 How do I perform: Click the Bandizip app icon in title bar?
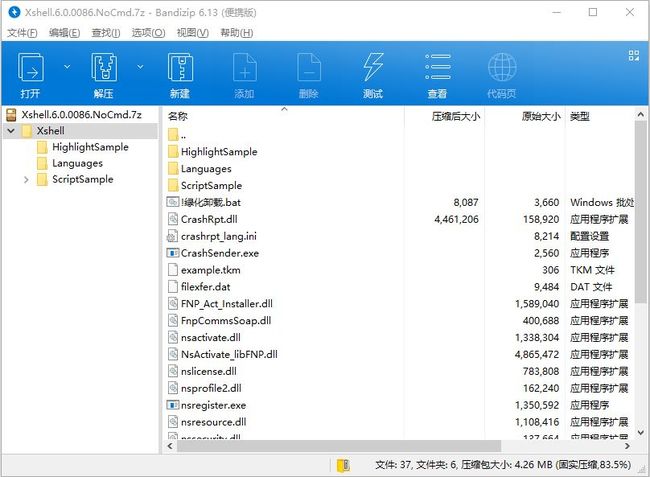coord(14,12)
